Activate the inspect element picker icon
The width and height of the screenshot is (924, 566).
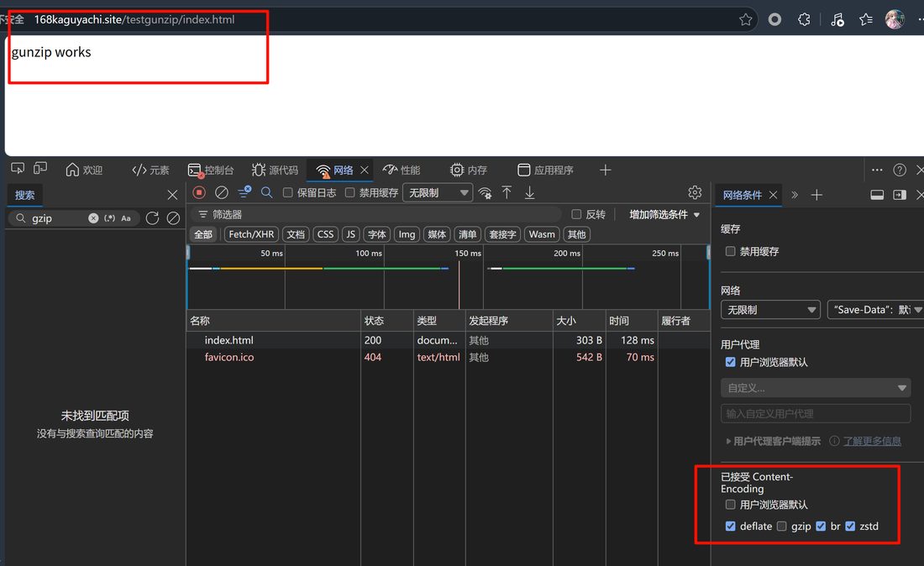[18, 169]
